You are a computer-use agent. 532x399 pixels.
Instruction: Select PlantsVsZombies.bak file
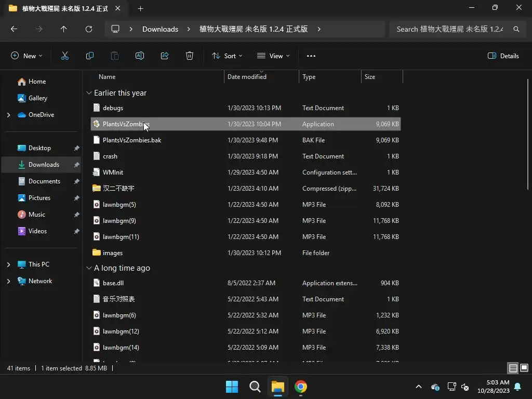[246, 140]
